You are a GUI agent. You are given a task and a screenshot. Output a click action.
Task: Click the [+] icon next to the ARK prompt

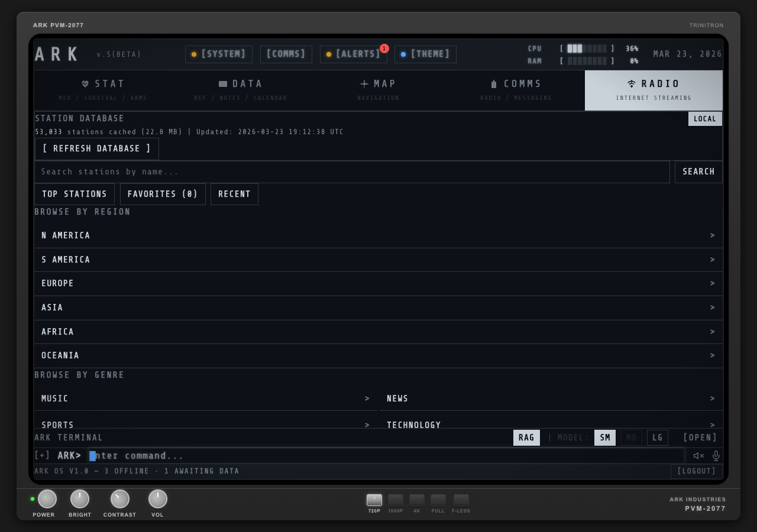point(42,455)
